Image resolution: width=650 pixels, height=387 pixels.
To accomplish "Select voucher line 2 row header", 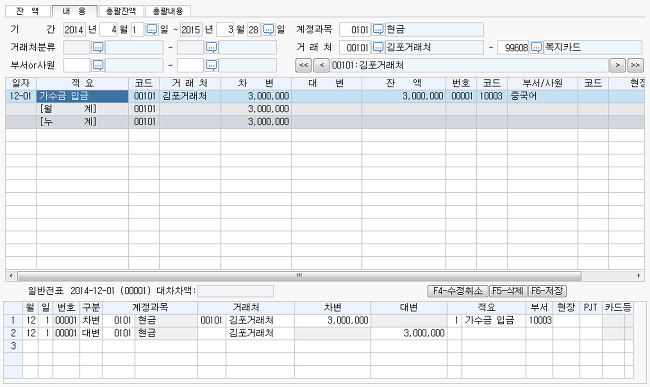I will click(13, 333).
